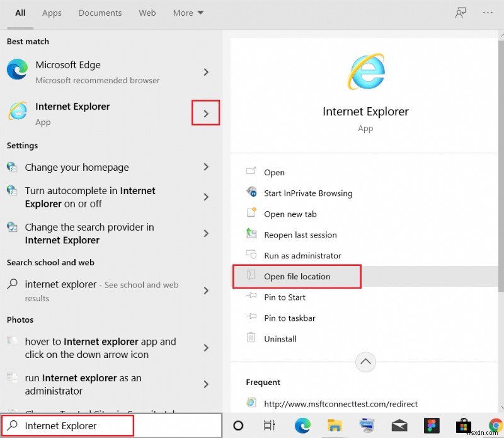Select the All search tab
Image resolution: width=504 pixels, height=438 pixels.
[x=20, y=13]
